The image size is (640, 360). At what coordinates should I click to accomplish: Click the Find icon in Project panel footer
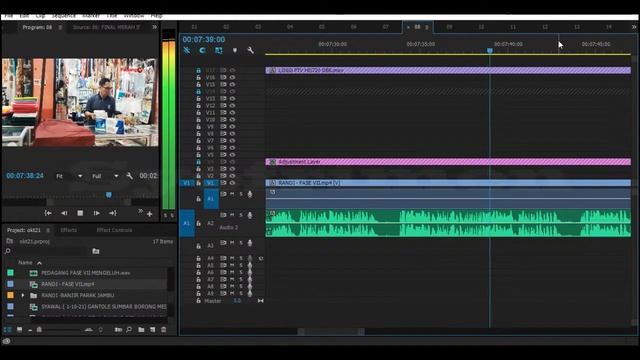click(129, 329)
